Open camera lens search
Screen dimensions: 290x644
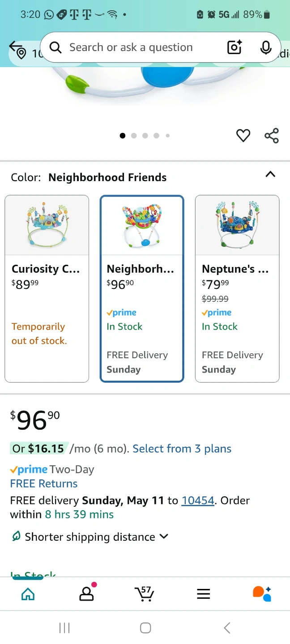(235, 47)
